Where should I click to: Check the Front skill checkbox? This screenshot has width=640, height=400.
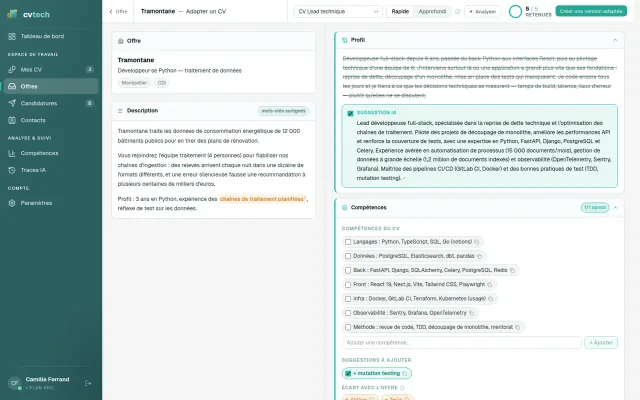[348, 284]
